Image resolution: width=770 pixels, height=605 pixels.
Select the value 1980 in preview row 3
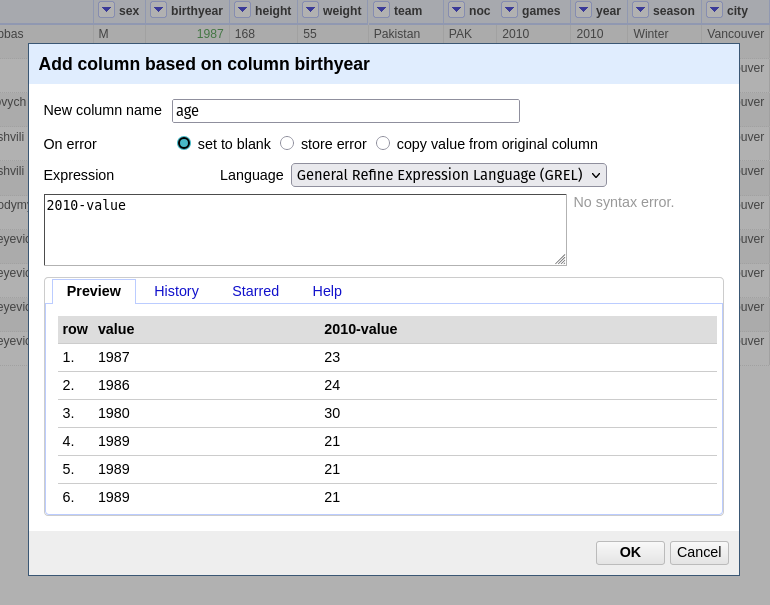coord(113,413)
